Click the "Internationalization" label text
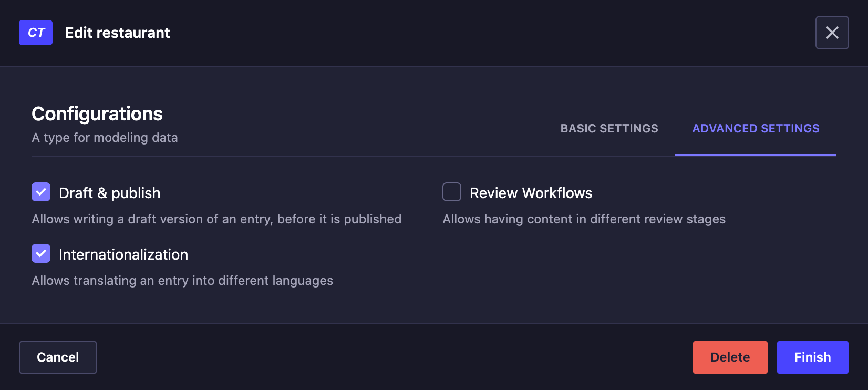The height and width of the screenshot is (390, 868). pyautogui.click(x=123, y=254)
